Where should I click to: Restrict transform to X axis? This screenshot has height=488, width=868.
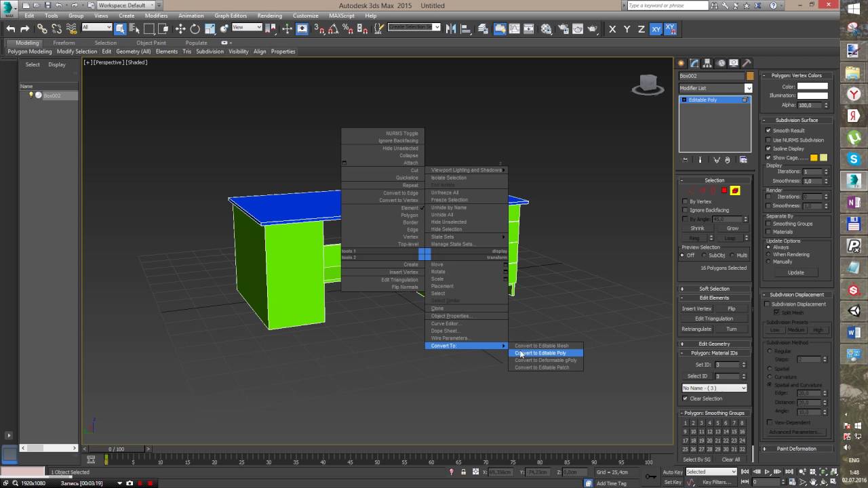(x=612, y=28)
